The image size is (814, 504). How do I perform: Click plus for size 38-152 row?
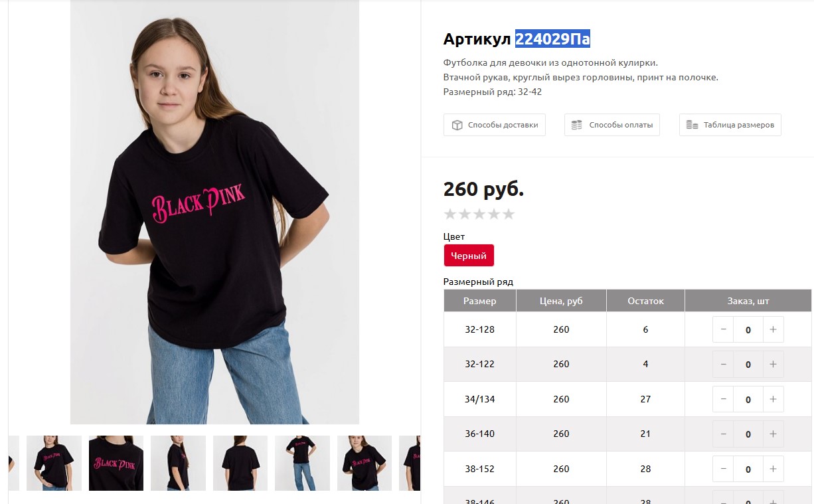click(x=773, y=469)
